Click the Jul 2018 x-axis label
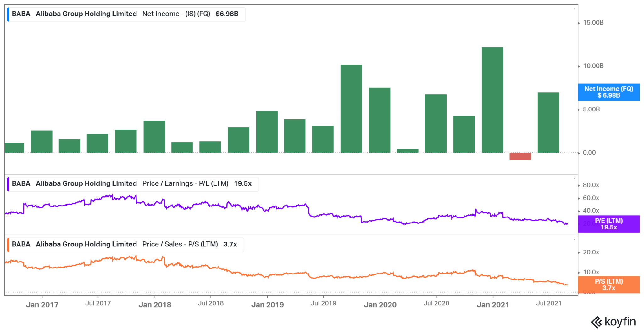 coord(211,303)
